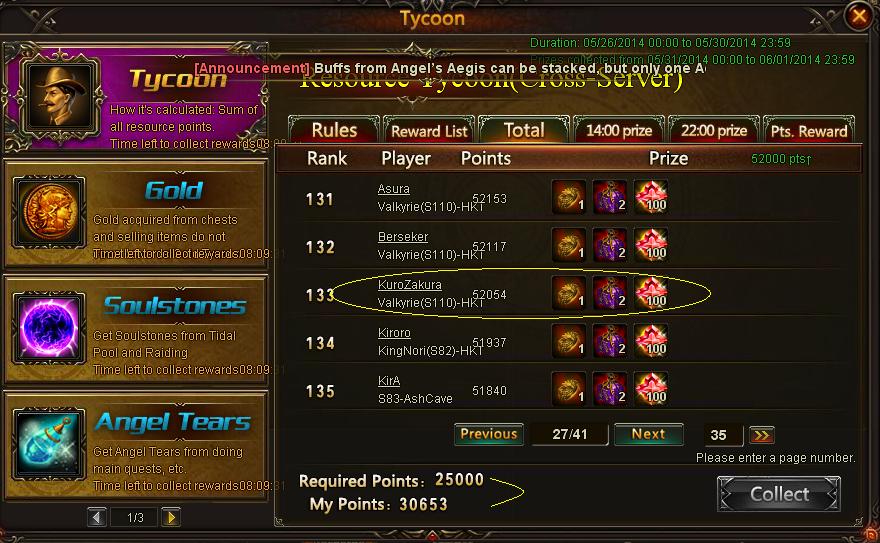The image size is (880, 543).
Task: Click the Tycoon portrait icon
Action: point(60,96)
